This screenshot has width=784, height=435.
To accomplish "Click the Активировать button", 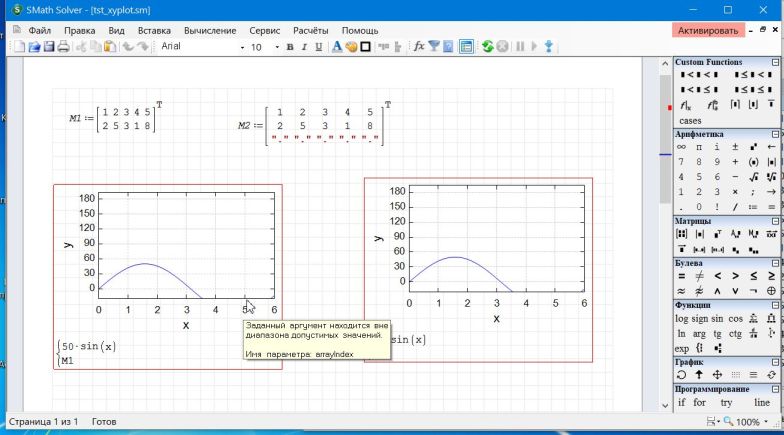I will [x=708, y=31].
